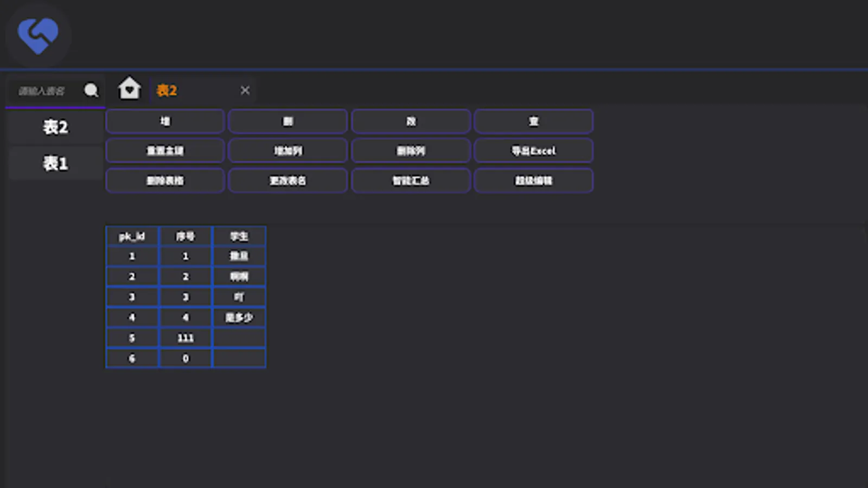
Task: Select 表1 in the table sidebar
Action: tap(55, 163)
